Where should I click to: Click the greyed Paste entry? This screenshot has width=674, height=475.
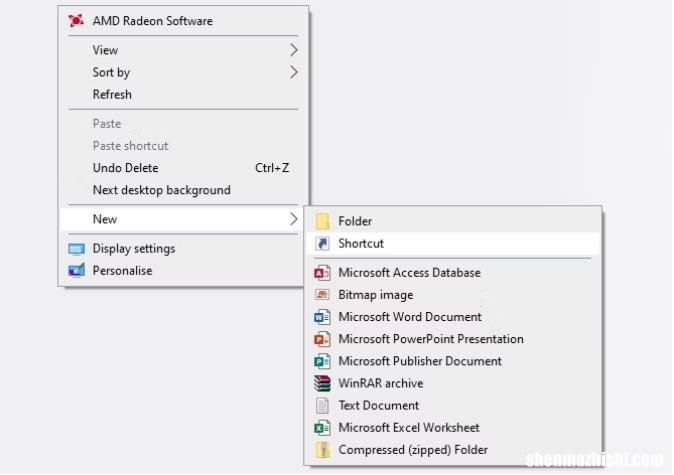(x=183, y=124)
